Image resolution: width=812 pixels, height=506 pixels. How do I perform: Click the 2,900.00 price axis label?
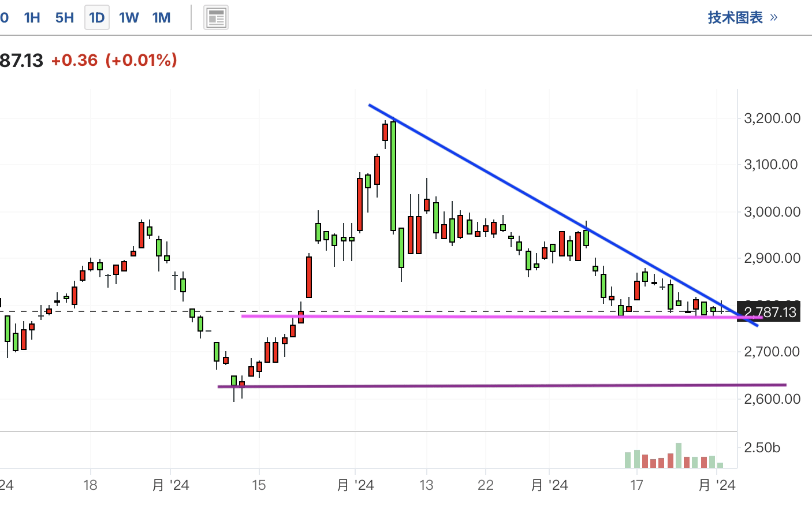[772, 258]
